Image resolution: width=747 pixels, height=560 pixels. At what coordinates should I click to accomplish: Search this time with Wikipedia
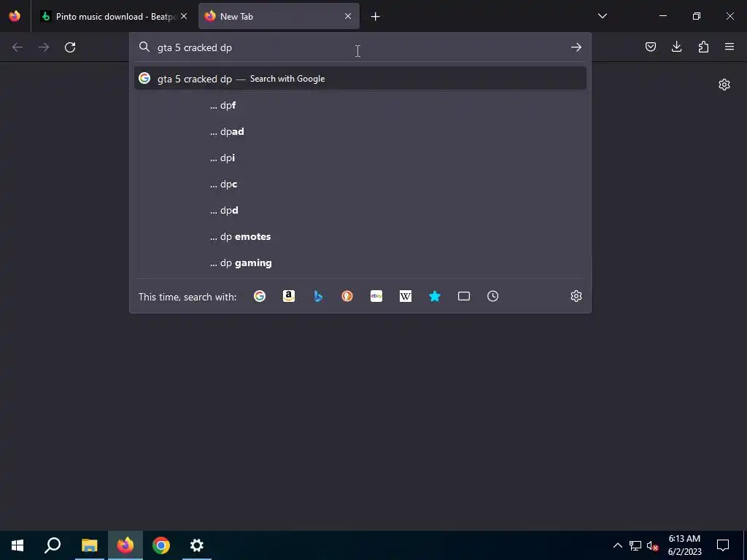[x=406, y=296]
